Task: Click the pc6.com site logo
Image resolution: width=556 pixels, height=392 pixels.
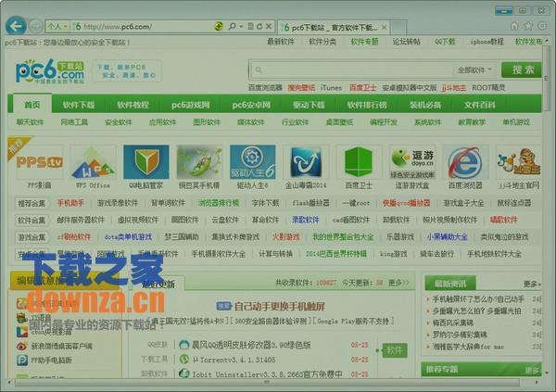Action: pos(50,71)
